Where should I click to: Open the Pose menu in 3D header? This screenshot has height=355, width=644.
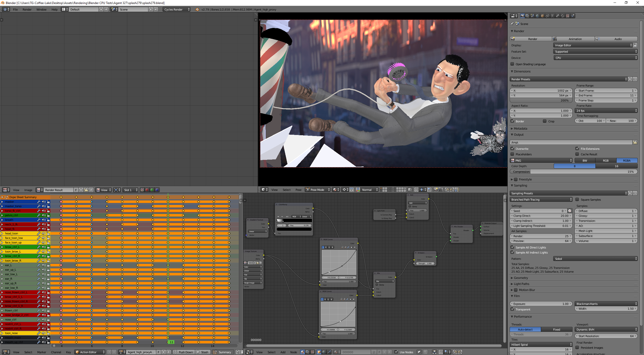tap(298, 190)
